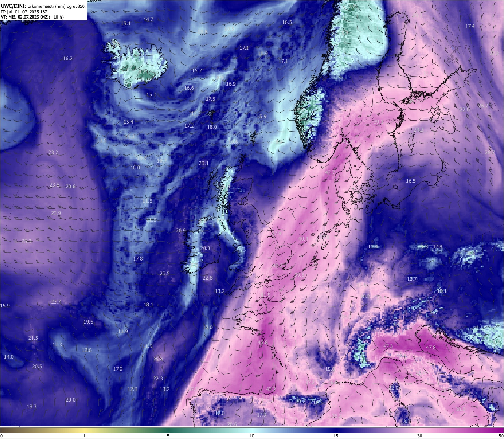Click the value 23.2 in the western Atlantic
504x439 pixels.
(x=53, y=153)
